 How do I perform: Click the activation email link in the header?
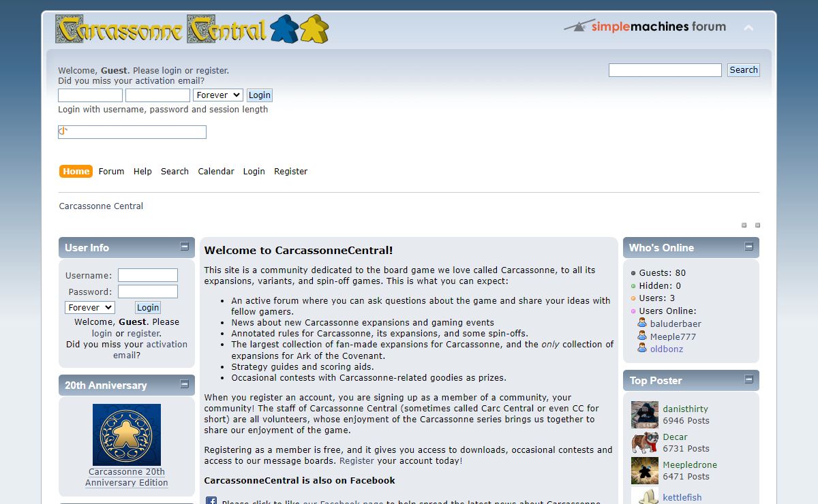168,81
